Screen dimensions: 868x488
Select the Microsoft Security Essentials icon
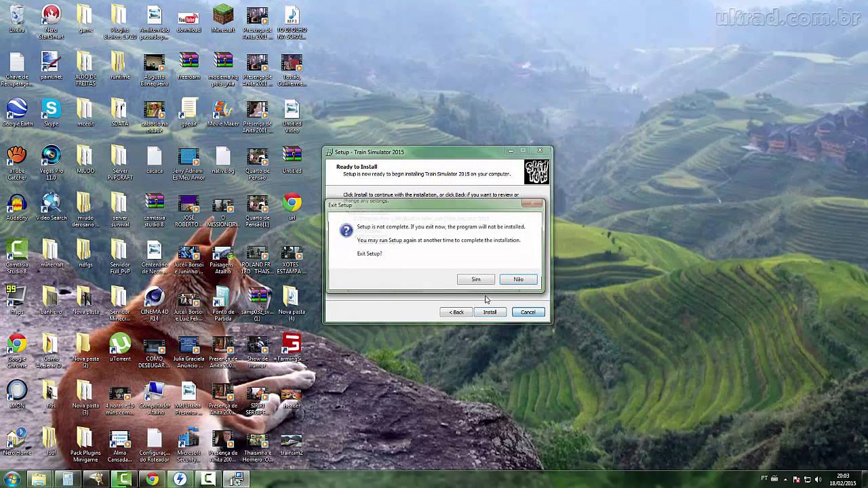click(189, 445)
